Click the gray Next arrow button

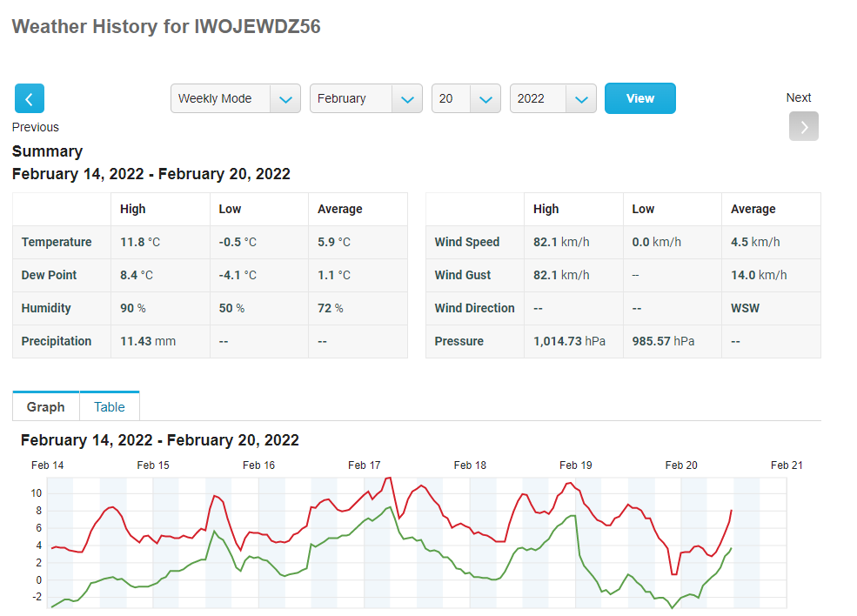(803, 127)
